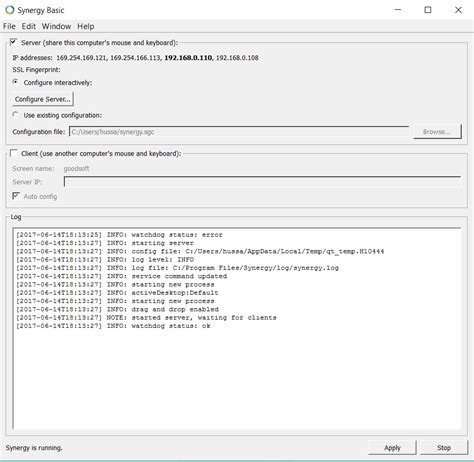The height and width of the screenshot is (462, 474).
Task: Click the bold IP address 192.168.0.110
Action: tap(188, 58)
